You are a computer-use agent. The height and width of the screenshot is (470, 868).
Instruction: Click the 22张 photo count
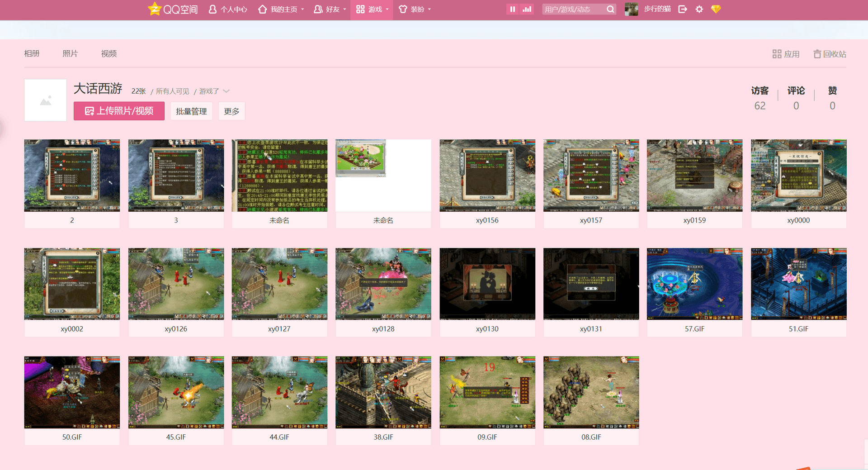click(139, 91)
